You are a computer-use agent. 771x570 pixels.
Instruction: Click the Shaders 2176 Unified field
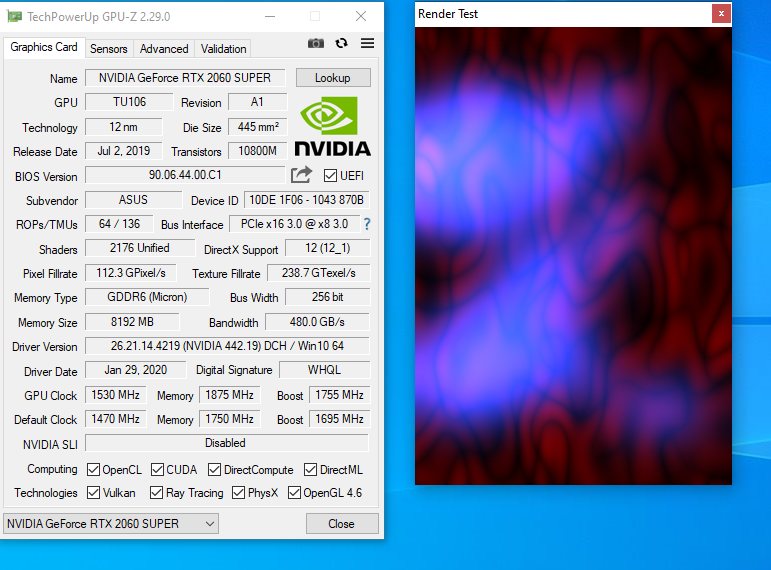[140, 248]
